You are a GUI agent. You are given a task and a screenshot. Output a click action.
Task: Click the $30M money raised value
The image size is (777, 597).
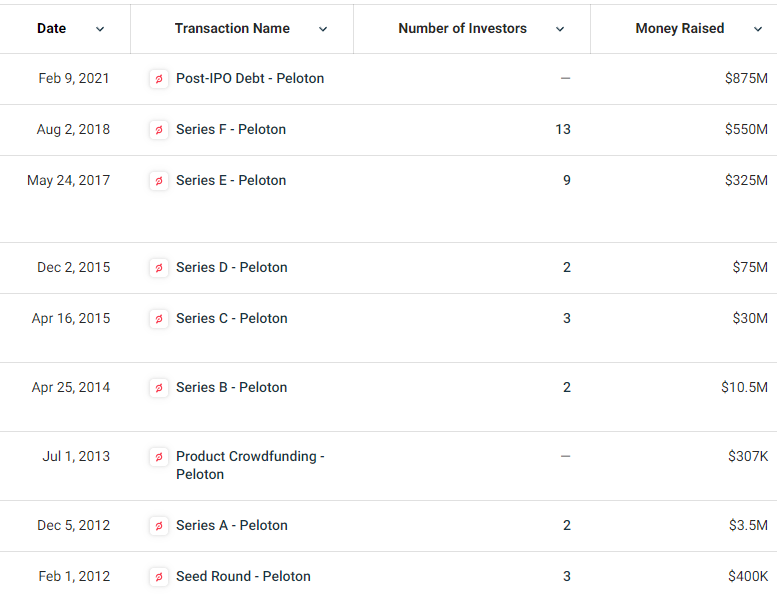tap(750, 319)
